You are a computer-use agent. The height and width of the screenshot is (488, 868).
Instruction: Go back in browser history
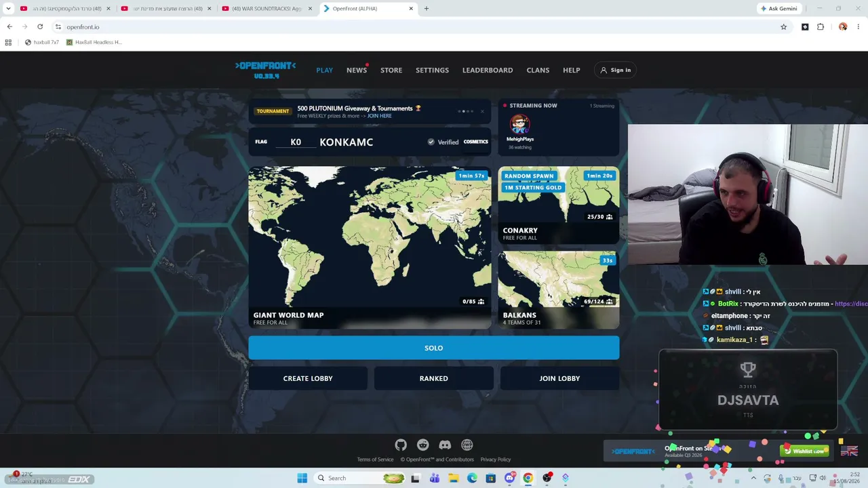click(9, 26)
